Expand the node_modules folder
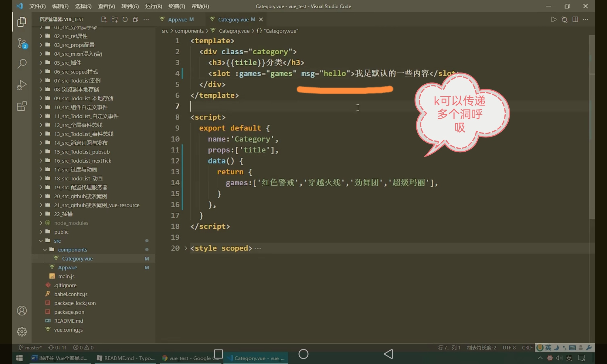Screen dimensions: 607x364 [x=71, y=223]
